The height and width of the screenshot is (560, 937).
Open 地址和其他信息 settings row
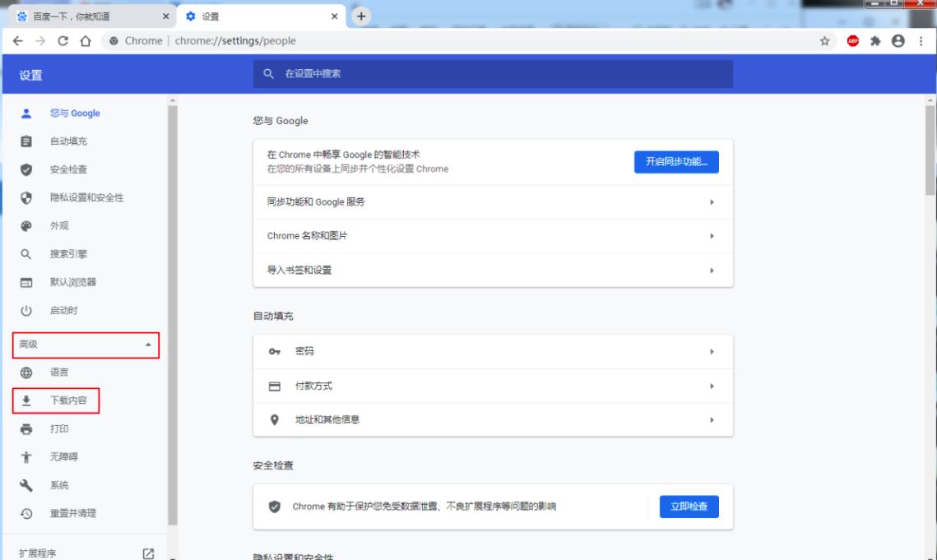pyautogui.click(x=493, y=419)
